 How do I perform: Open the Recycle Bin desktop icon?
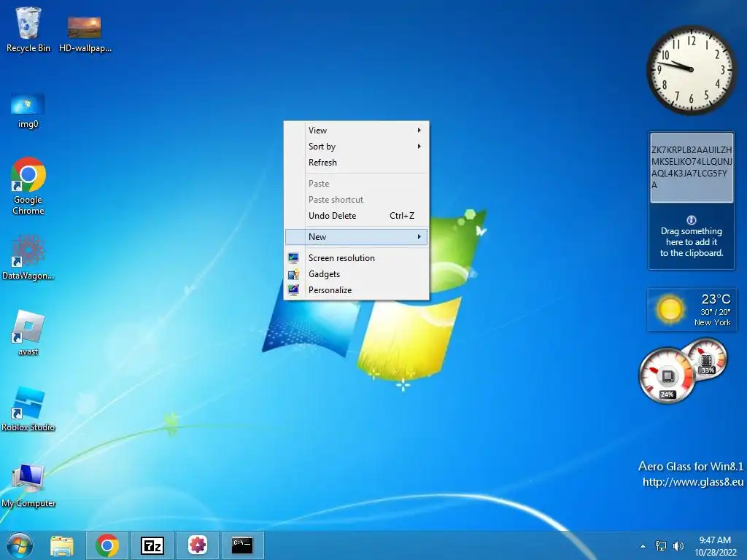pos(28,29)
